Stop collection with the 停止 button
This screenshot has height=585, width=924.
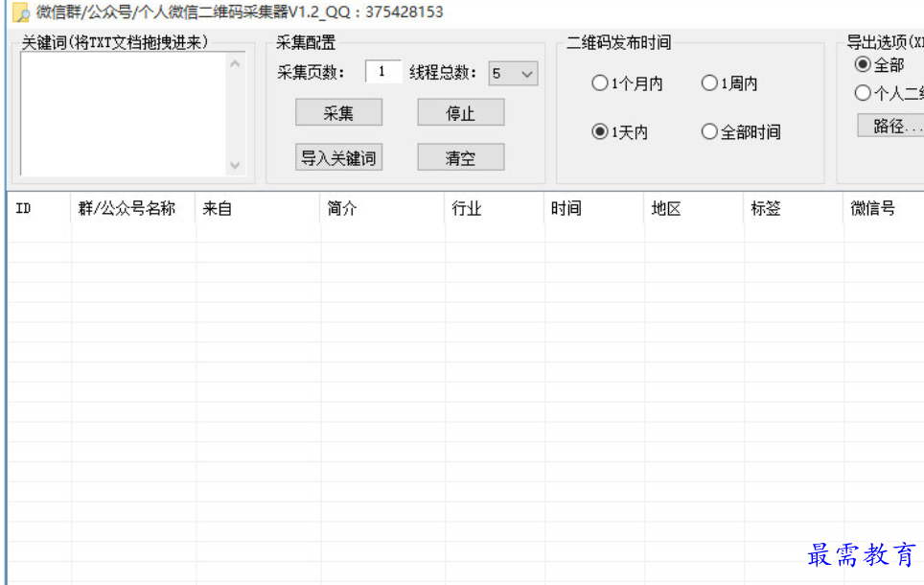click(461, 112)
